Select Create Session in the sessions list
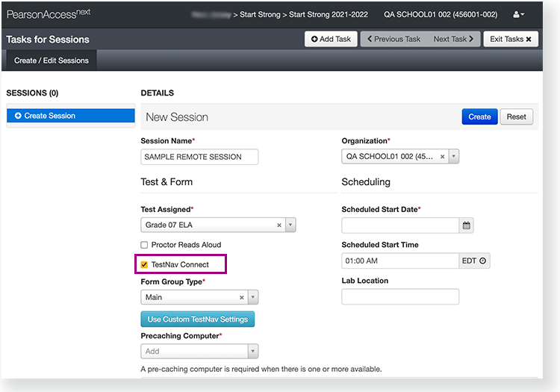The image size is (560, 392). click(x=70, y=116)
